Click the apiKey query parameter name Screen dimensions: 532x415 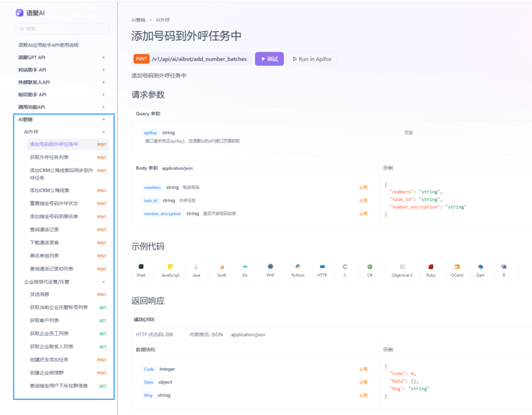point(150,133)
